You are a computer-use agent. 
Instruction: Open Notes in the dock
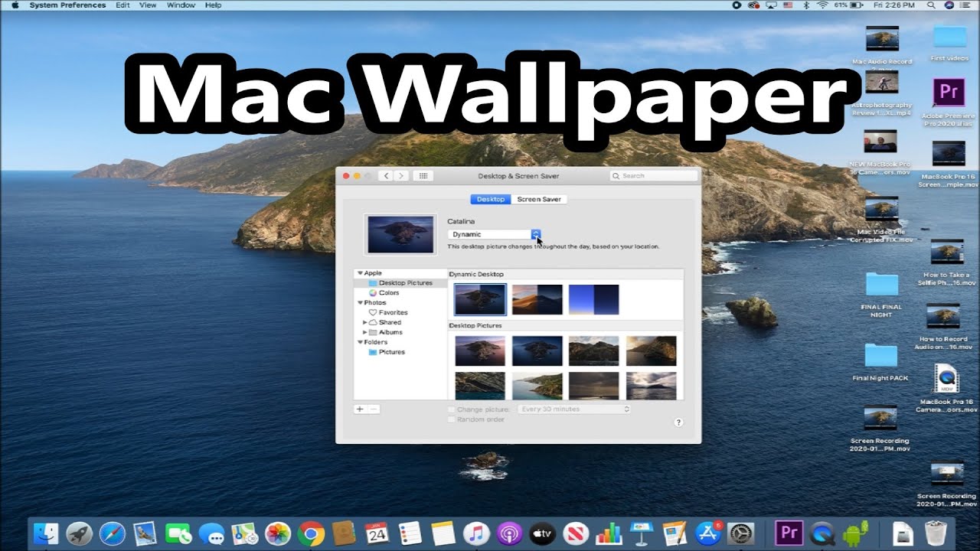(x=443, y=533)
